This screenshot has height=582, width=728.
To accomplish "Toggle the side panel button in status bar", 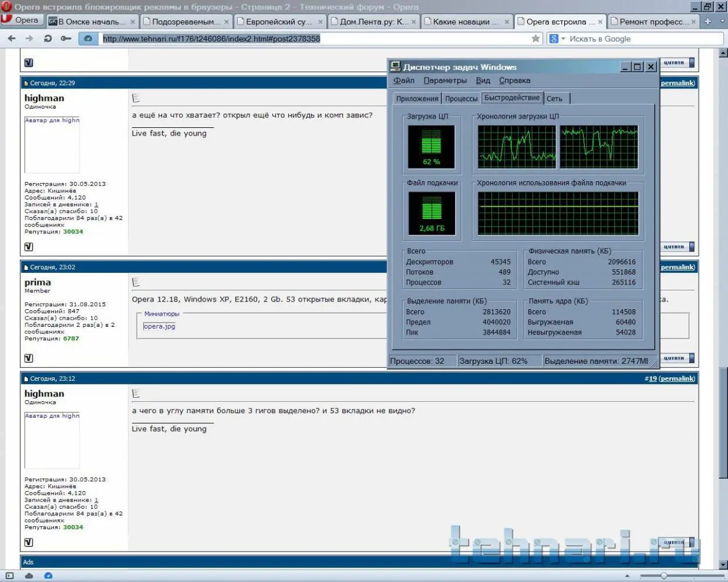I will click(x=9, y=576).
